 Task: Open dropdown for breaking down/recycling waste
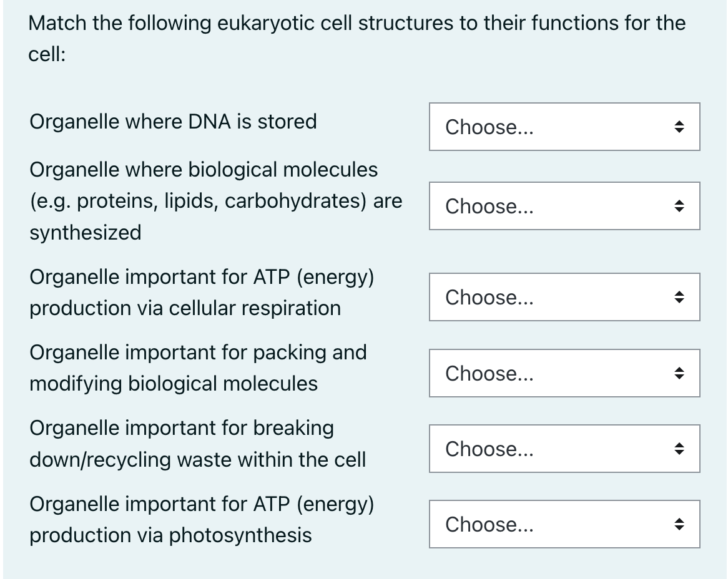(564, 449)
